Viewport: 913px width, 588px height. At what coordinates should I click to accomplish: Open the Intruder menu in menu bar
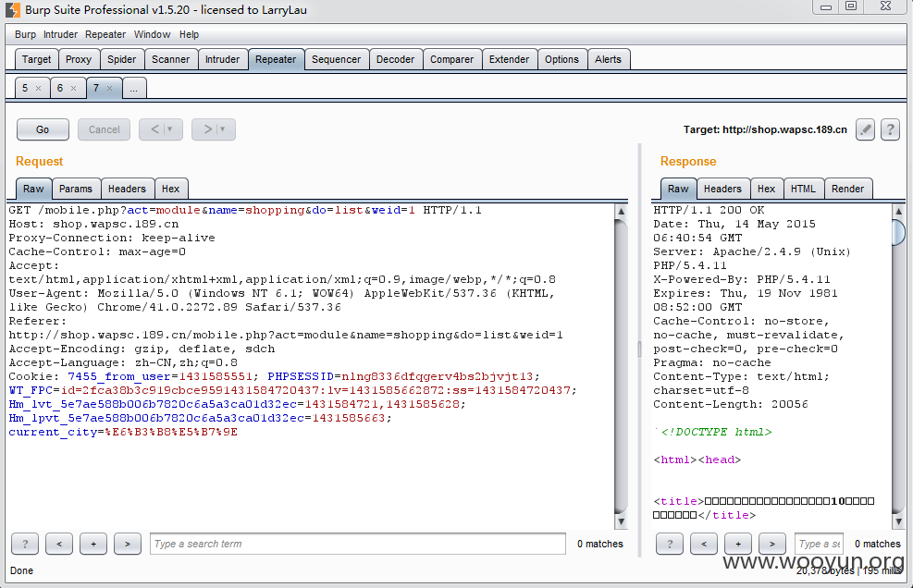(x=60, y=34)
